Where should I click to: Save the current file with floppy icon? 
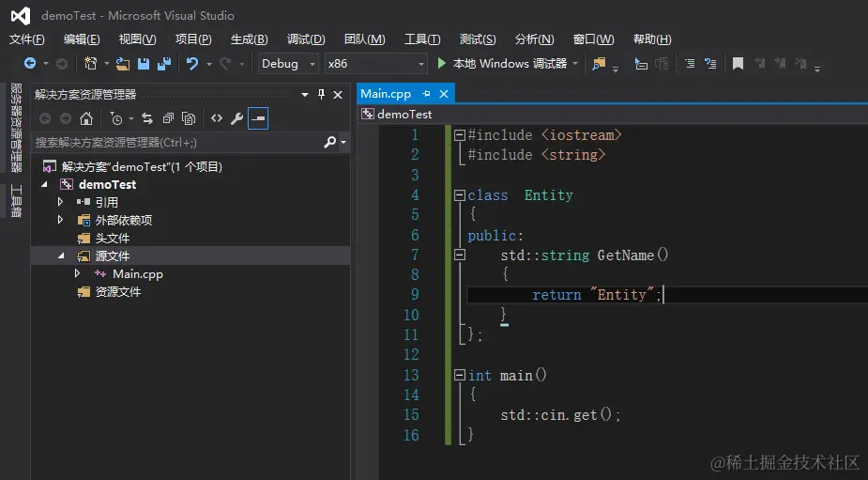pos(144,64)
